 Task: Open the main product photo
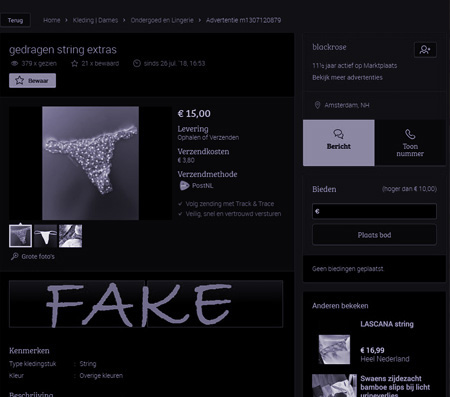pyautogui.click(x=90, y=163)
